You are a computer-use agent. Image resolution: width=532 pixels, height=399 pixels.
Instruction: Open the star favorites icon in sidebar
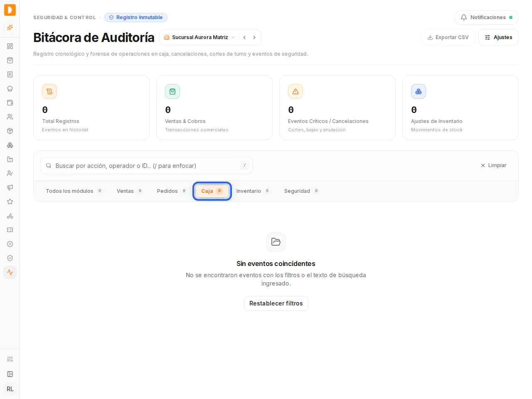pyautogui.click(x=10, y=202)
